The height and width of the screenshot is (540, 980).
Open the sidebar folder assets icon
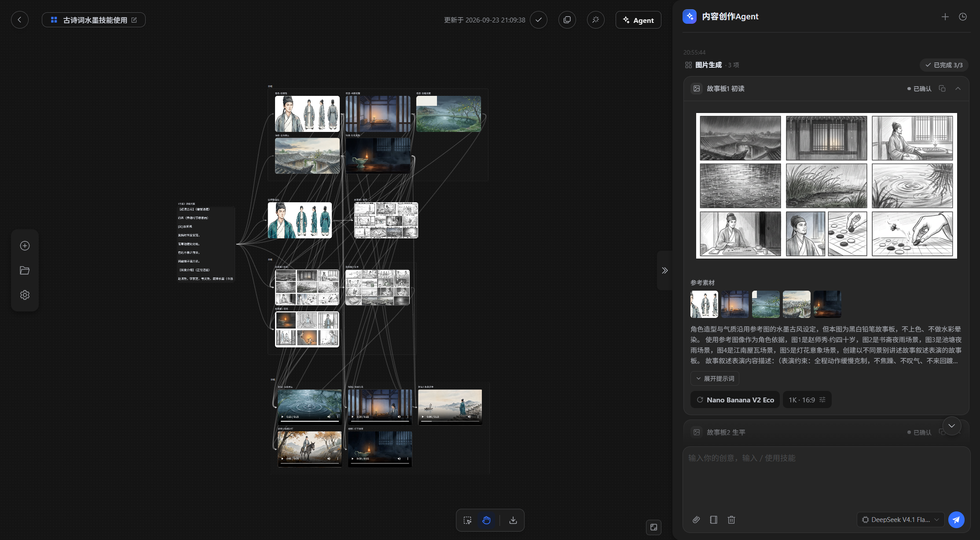click(x=25, y=270)
